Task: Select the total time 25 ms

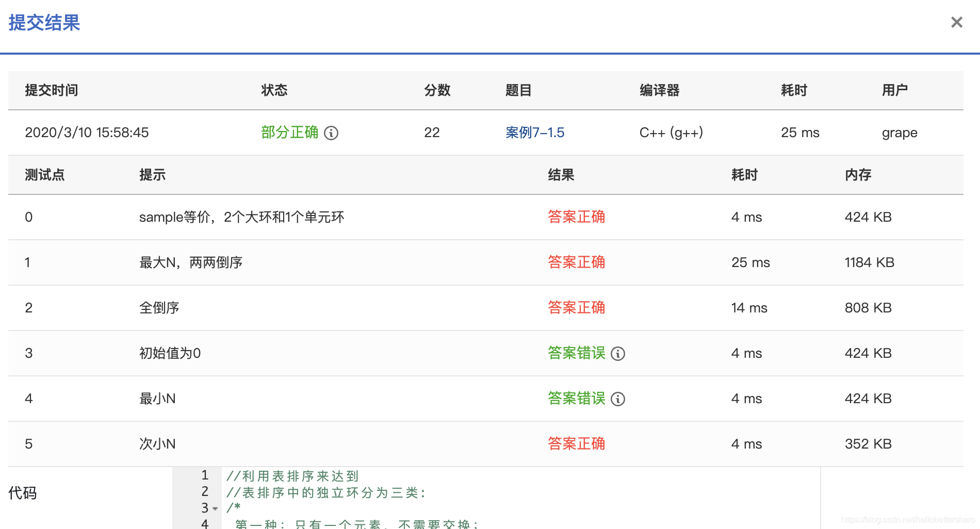Action: [x=800, y=133]
